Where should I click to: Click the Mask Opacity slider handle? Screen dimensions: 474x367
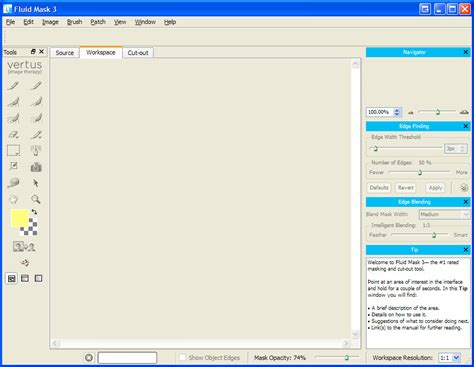(x=346, y=358)
